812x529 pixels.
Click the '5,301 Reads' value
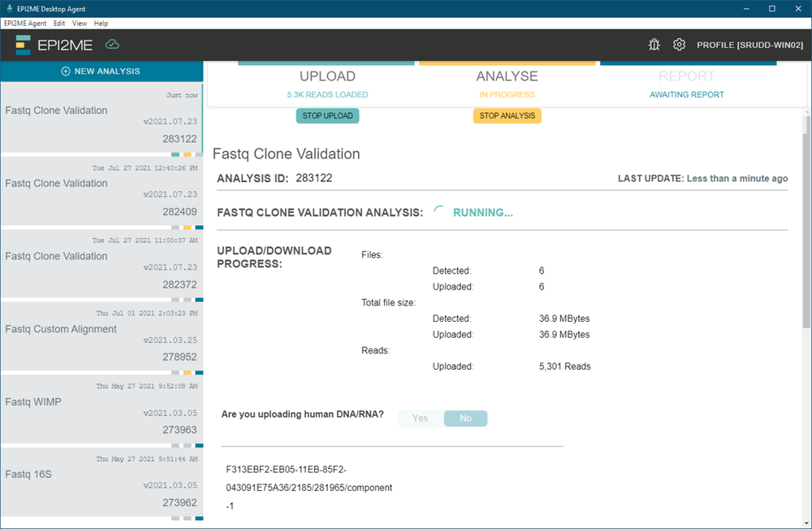[564, 366]
